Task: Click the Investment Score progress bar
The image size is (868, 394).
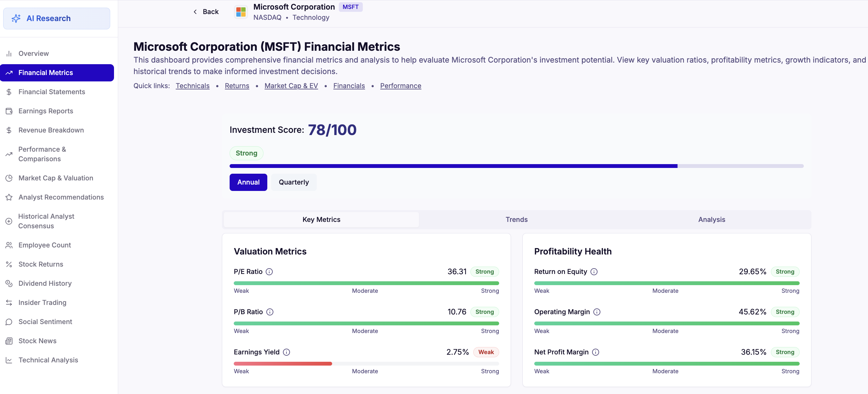Action: (x=516, y=166)
